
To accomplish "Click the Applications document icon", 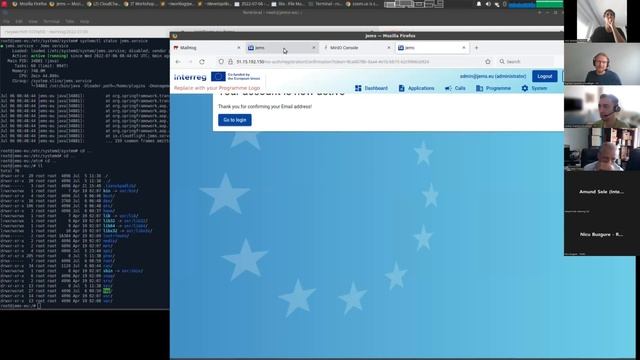I will click(402, 88).
